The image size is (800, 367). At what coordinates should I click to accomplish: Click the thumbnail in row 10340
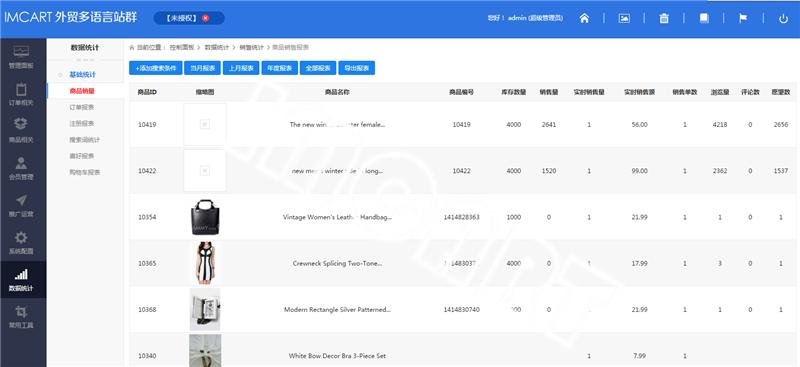[205, 351]
